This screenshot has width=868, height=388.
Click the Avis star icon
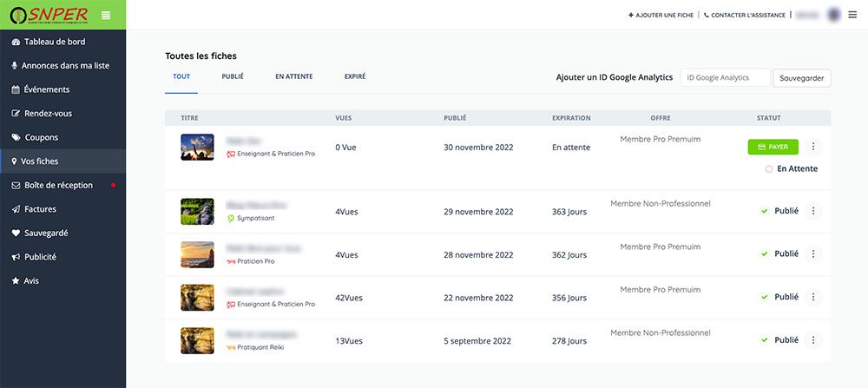[16, 281]
